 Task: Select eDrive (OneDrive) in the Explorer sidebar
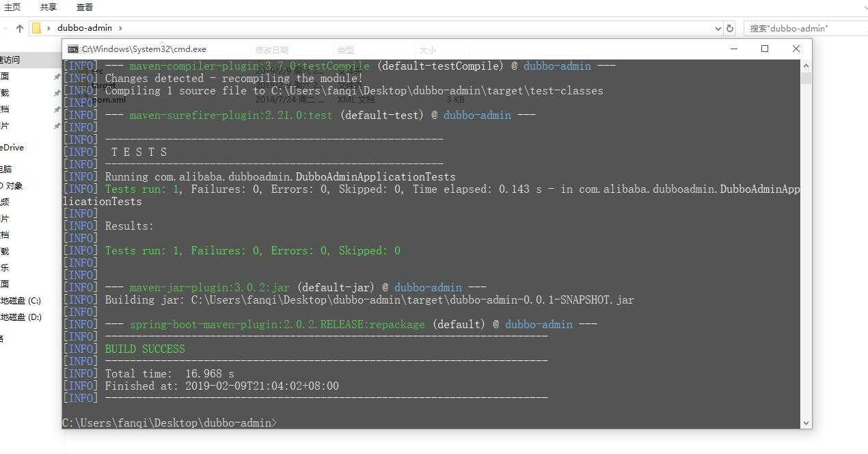point(12,147)
